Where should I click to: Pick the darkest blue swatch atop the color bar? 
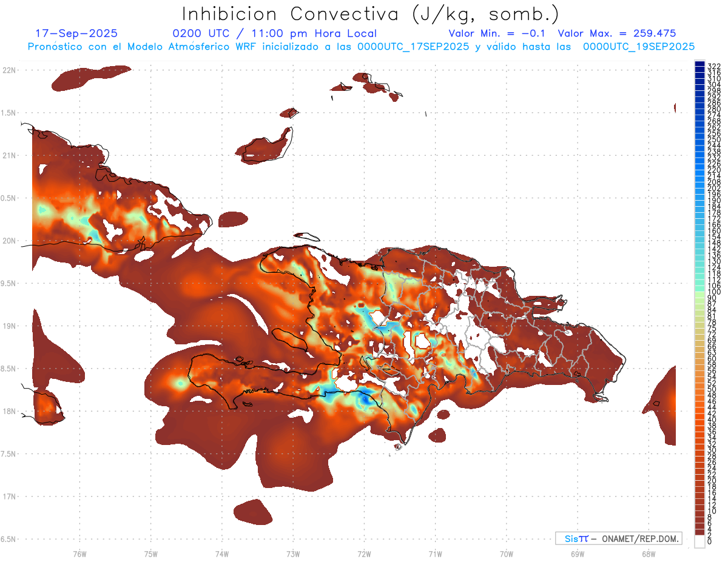(x=699, y=65)
